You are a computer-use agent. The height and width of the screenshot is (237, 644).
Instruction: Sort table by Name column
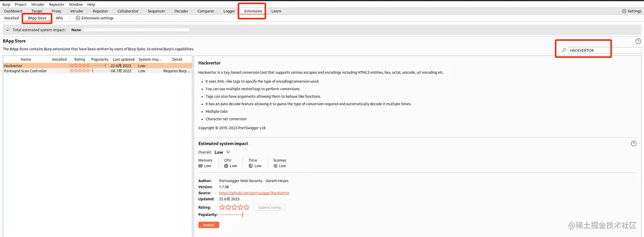[x=26, y=59]
